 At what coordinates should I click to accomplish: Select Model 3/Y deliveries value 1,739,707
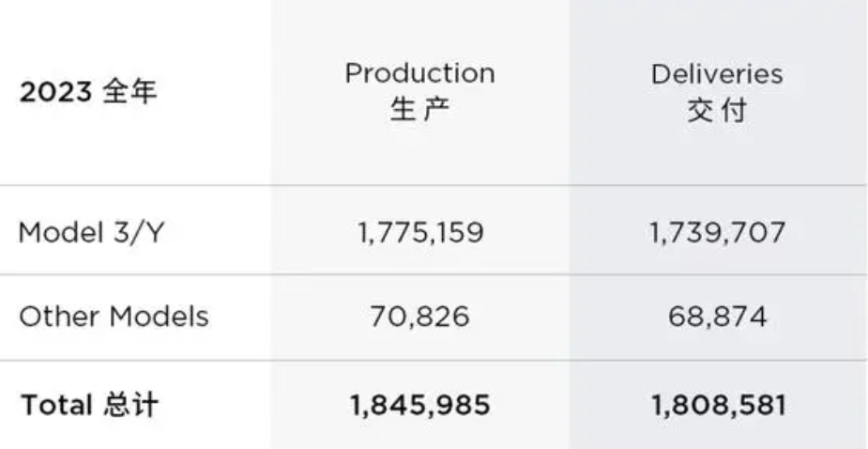pos(717,232)
